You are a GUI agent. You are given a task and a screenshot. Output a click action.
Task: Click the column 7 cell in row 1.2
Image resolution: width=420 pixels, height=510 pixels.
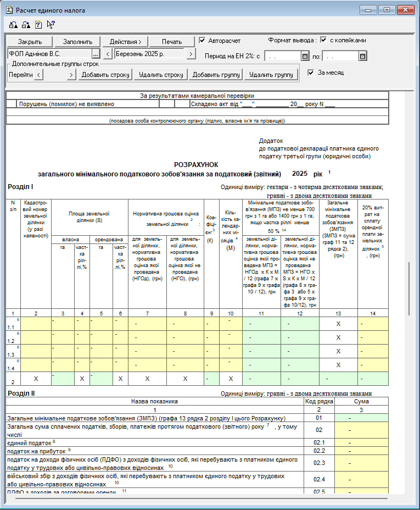(x=148, y=337)
